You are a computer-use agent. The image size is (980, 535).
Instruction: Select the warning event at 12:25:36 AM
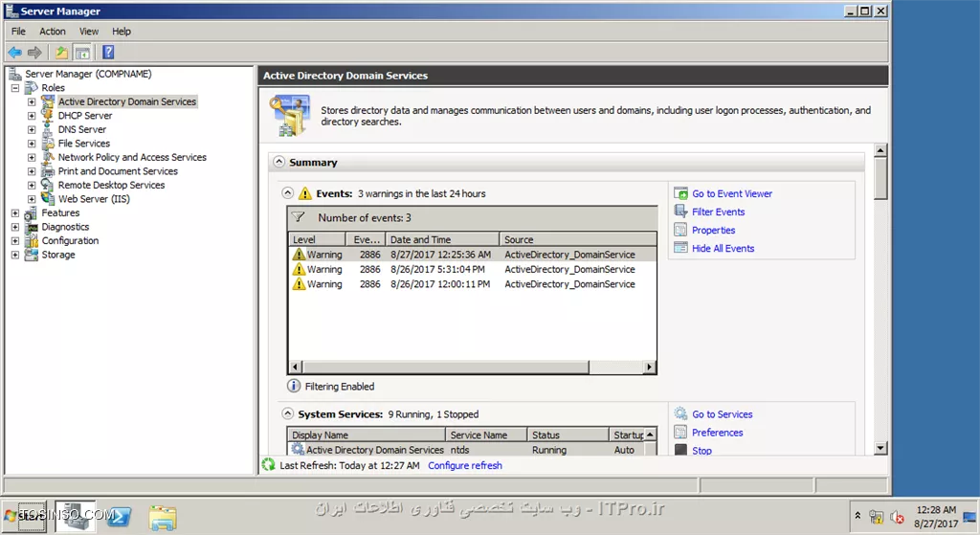coord(473,255)
